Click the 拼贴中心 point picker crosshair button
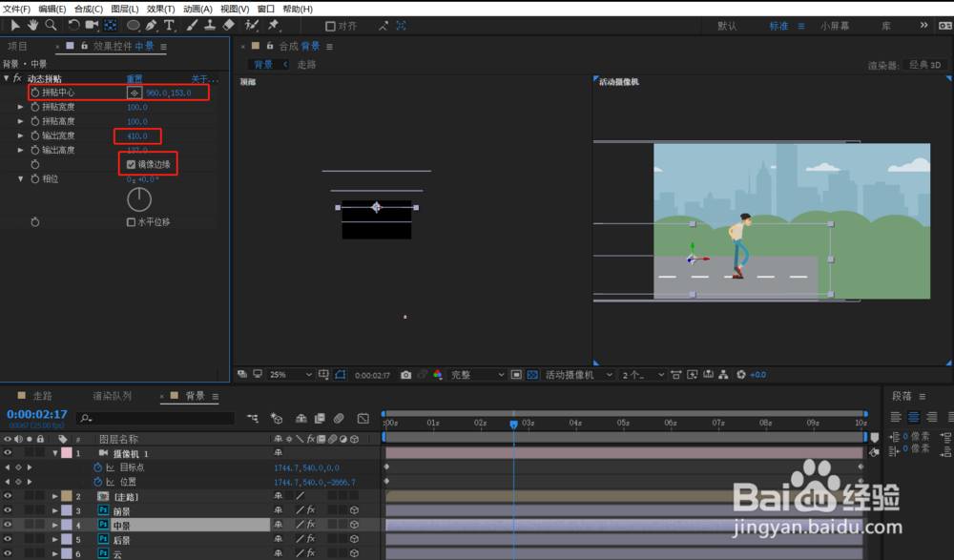The image size is (954, 560). [135, 93]
